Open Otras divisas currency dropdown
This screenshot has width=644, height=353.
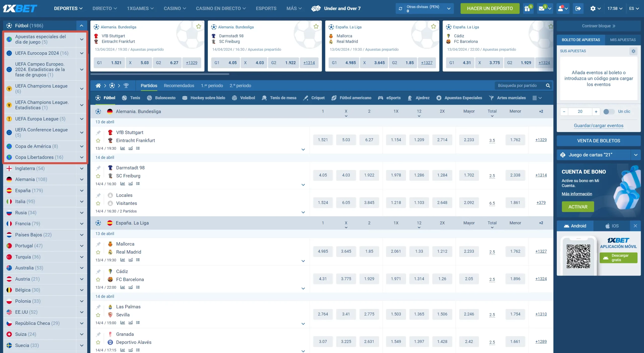(449, 9)
